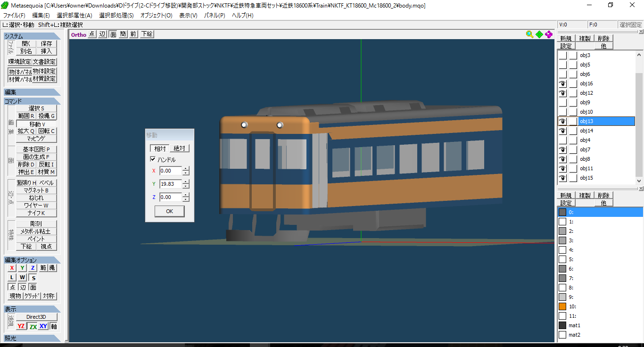Select the dark mat1 material swatch

pyautogui.click(x=562, y=325)
